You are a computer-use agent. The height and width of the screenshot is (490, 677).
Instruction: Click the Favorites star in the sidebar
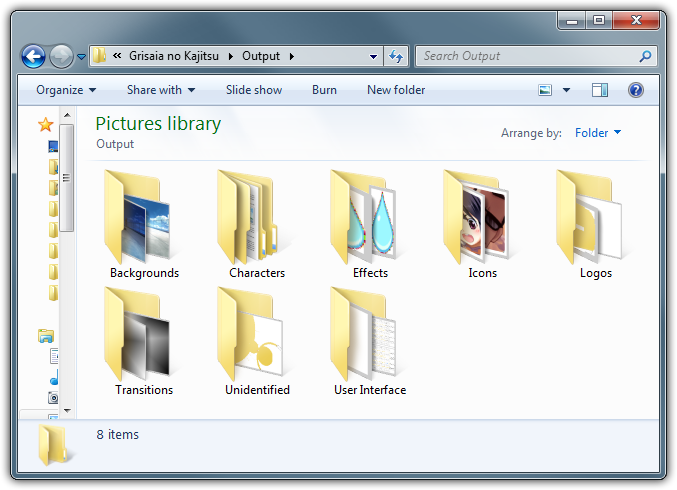tap(45, 125)
